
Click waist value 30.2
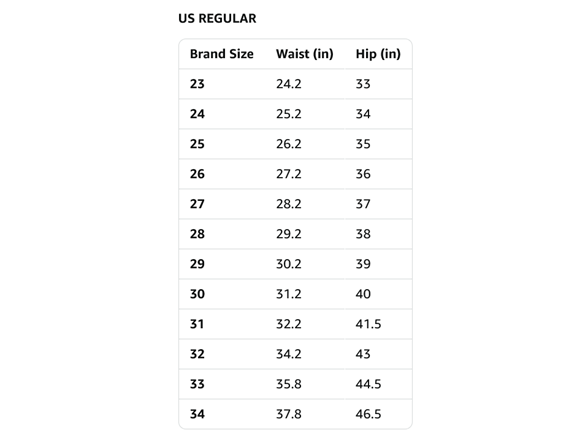click(x=289, y=264)
